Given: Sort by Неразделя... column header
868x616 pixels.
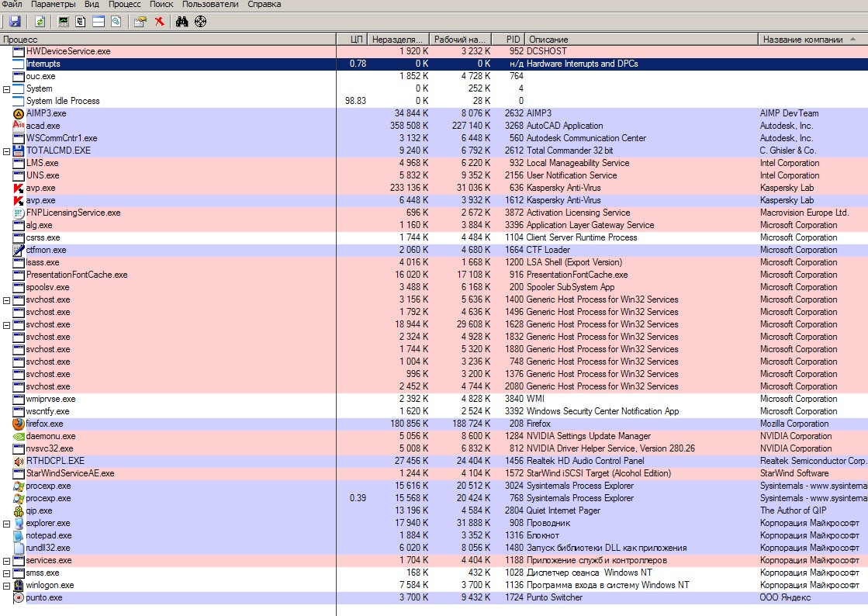Looking at the screenshot, I should click(399, 40).
